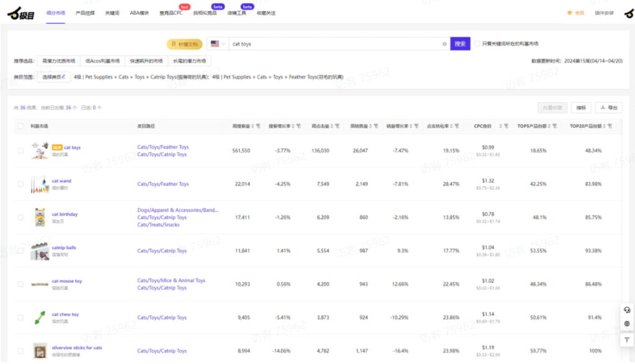Click the filter icon on TOP5产品份额 column
635x364 pixels.
pyautogui.click(x=554, y=126)
